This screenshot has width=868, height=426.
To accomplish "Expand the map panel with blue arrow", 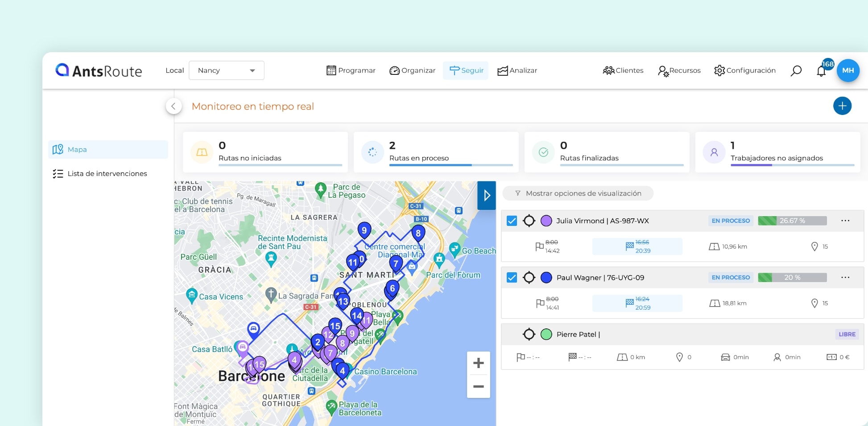I will tap(487, 195).
